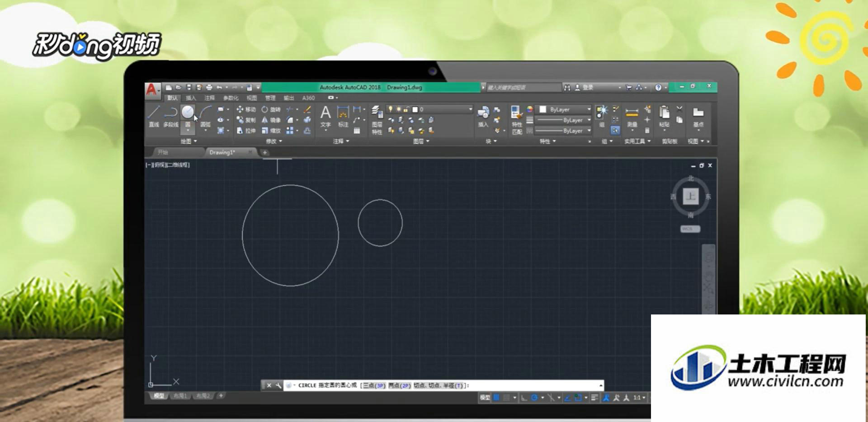The image size is (868, 422).
Task: Click the Stretch (拉伸) tool
Action: (x=246, y=131)
